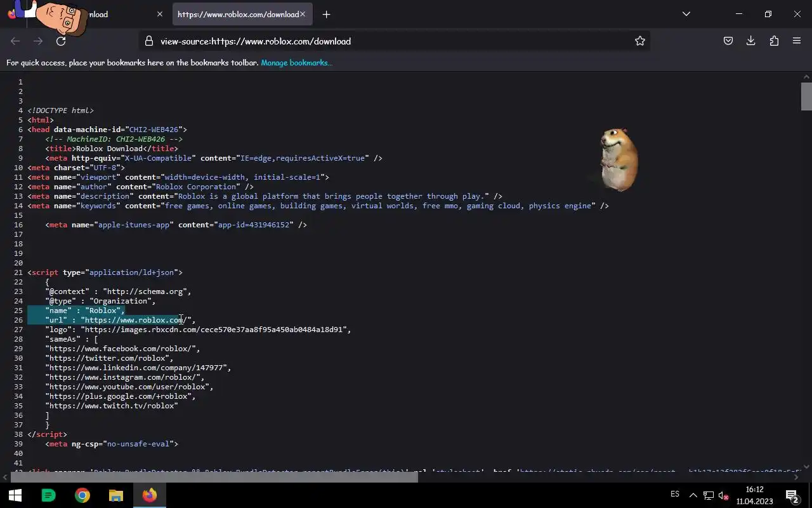Click the vertical scrollbar thumb
The image size is (812, 508).
pos(806,96)
